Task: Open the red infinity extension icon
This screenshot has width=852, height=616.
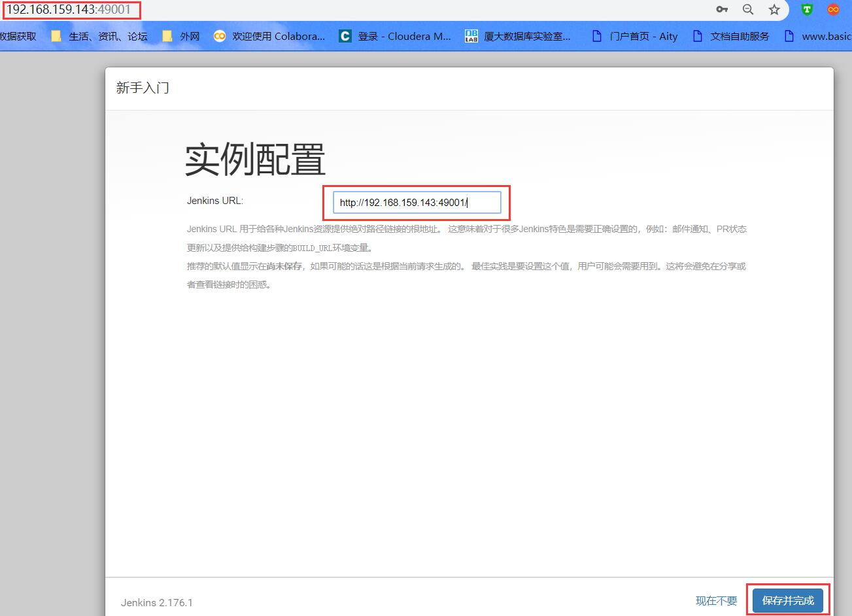Action: click(x=833, y=9)
